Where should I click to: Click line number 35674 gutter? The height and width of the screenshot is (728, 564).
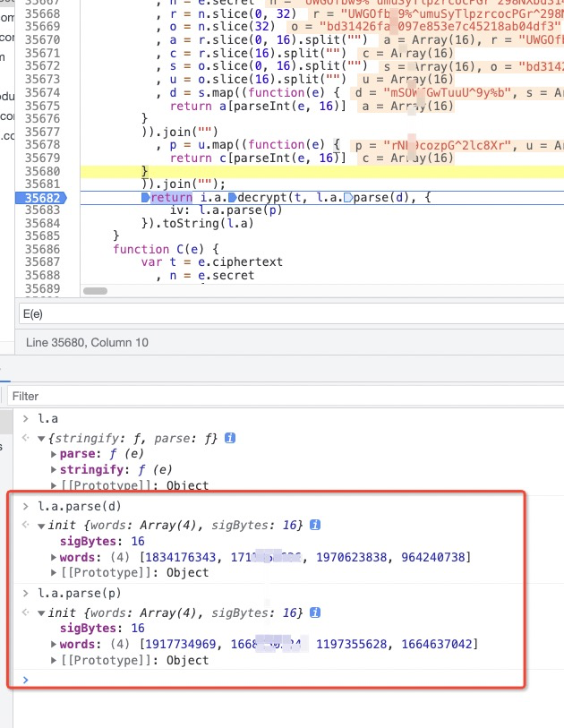42,93
